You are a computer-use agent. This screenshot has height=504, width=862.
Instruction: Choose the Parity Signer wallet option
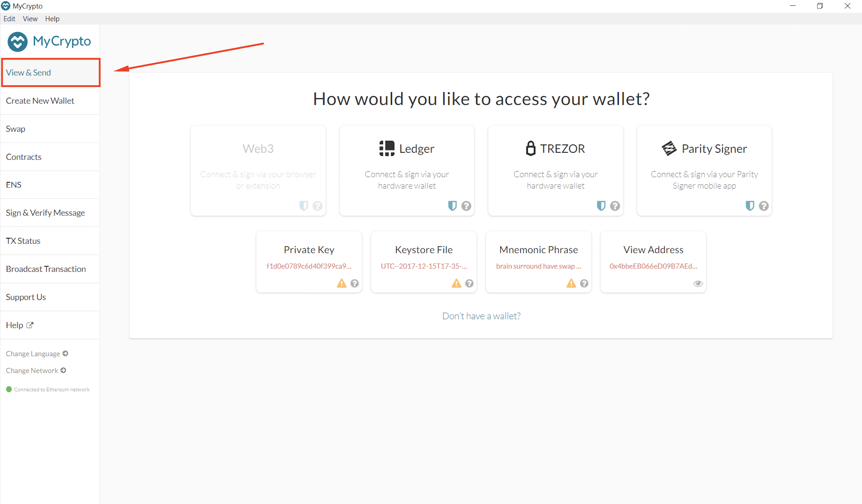coord(704,171)
